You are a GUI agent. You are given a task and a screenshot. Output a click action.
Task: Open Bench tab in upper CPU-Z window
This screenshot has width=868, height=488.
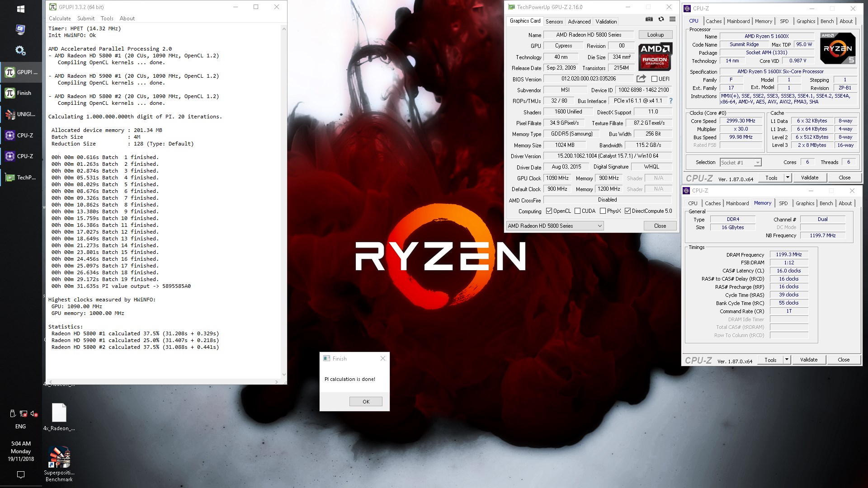tap(827, 21)
